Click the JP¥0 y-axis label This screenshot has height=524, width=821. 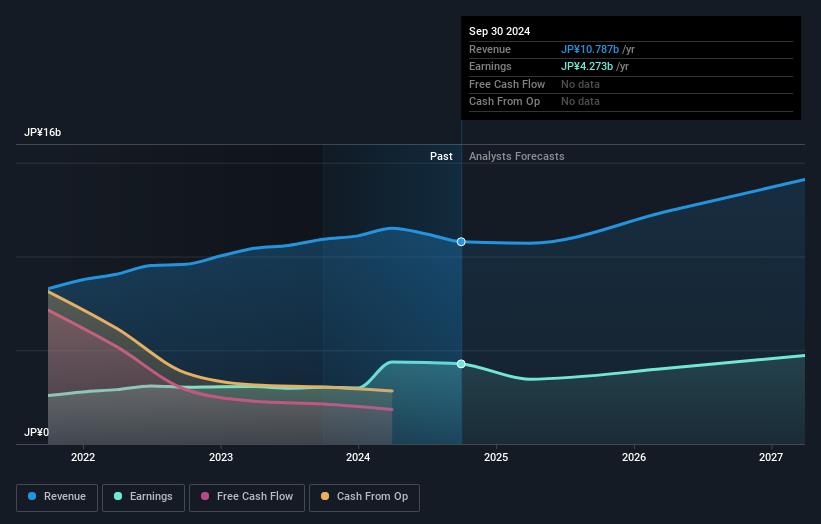(36, 432)
